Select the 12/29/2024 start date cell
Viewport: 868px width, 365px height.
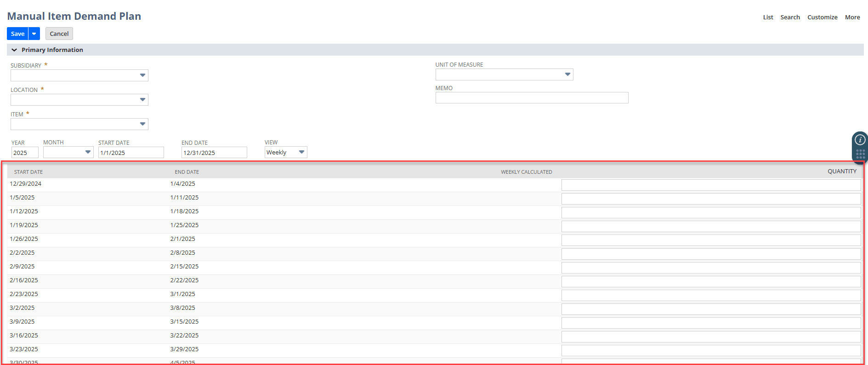point(25,183)
